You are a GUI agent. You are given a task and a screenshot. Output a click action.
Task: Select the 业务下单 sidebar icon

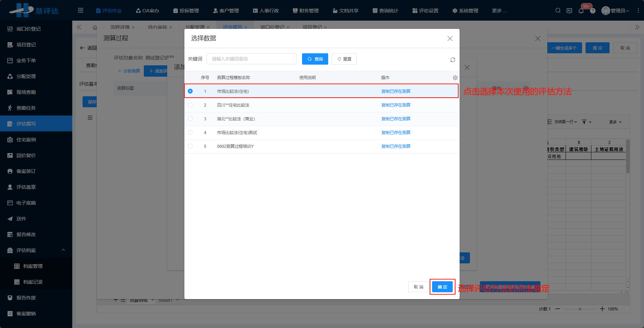[24, 60]
